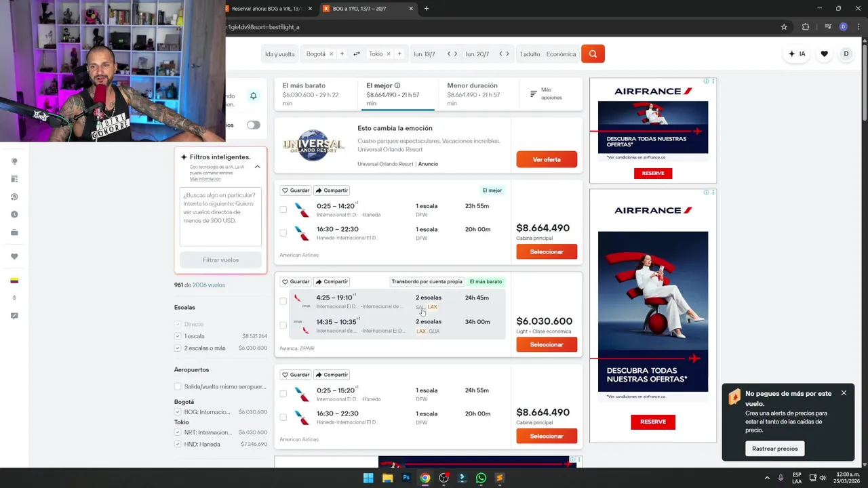The width and height of the screenshot is (868, 488).
Task: Open File Explorer from the taskbar
Action: tap(387, 478)
